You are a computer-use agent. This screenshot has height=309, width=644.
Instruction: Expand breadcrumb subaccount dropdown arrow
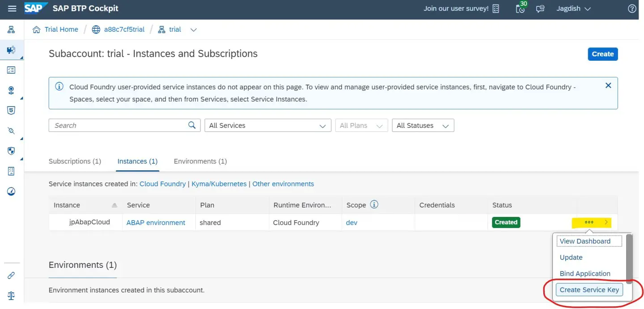click(x=194, y=30)
